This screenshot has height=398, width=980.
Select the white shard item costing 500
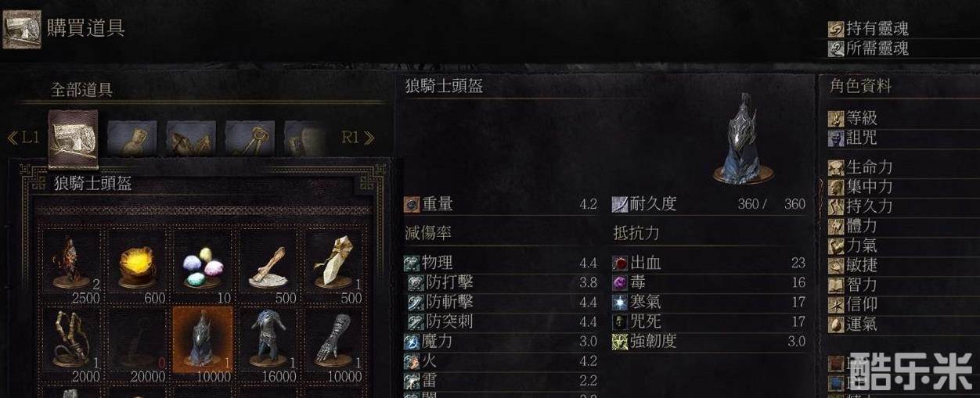pos(333,267)
